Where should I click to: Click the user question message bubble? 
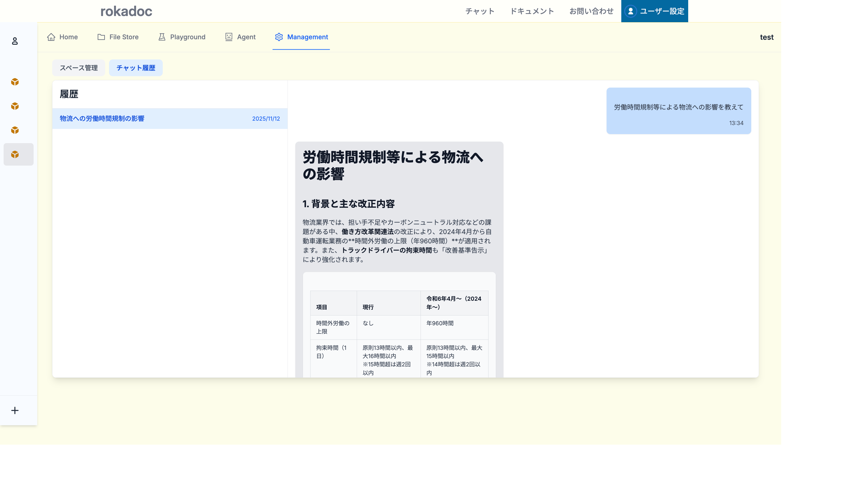[x=678, y=111]
